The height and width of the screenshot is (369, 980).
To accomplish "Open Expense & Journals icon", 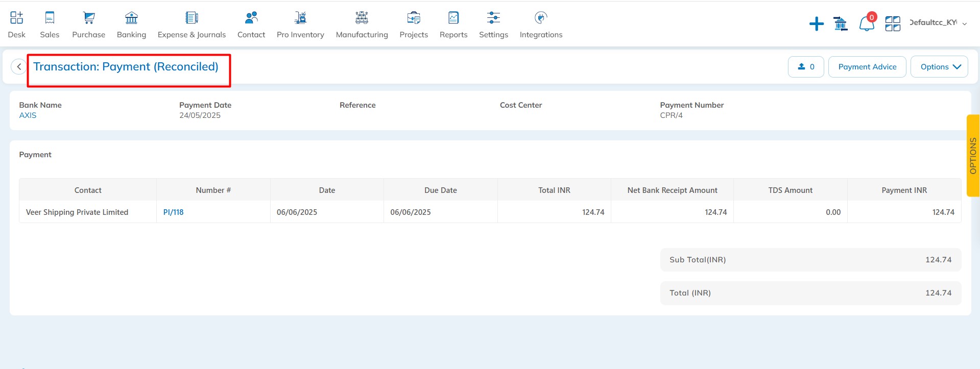I will tap(192, 18).
